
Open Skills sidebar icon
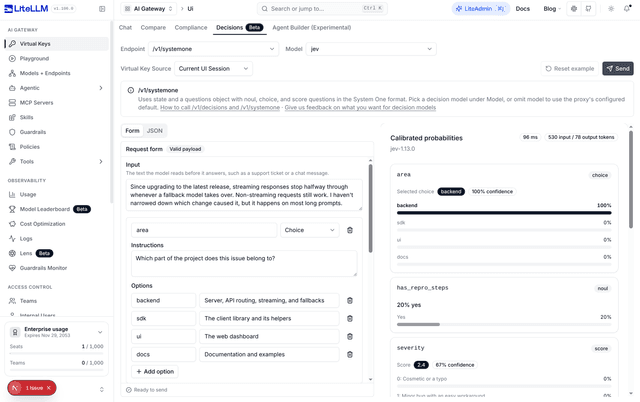point(12,117)
